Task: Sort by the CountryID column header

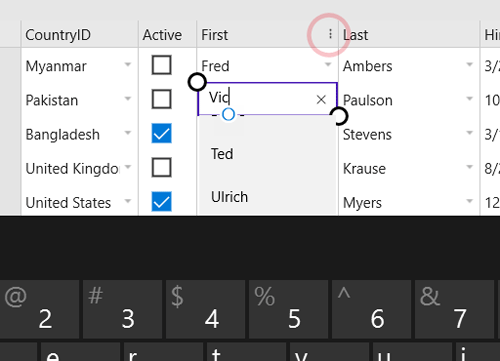Action: [58, 35]
